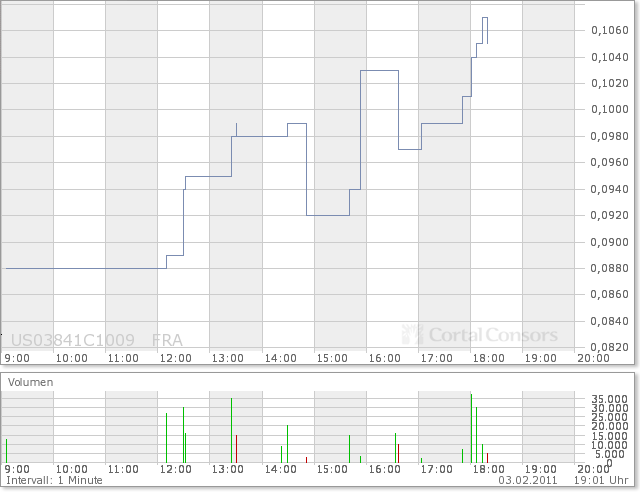Click the green volume bar at 9:00
This screenshot has width=640, height=492.
coord(7,451)
